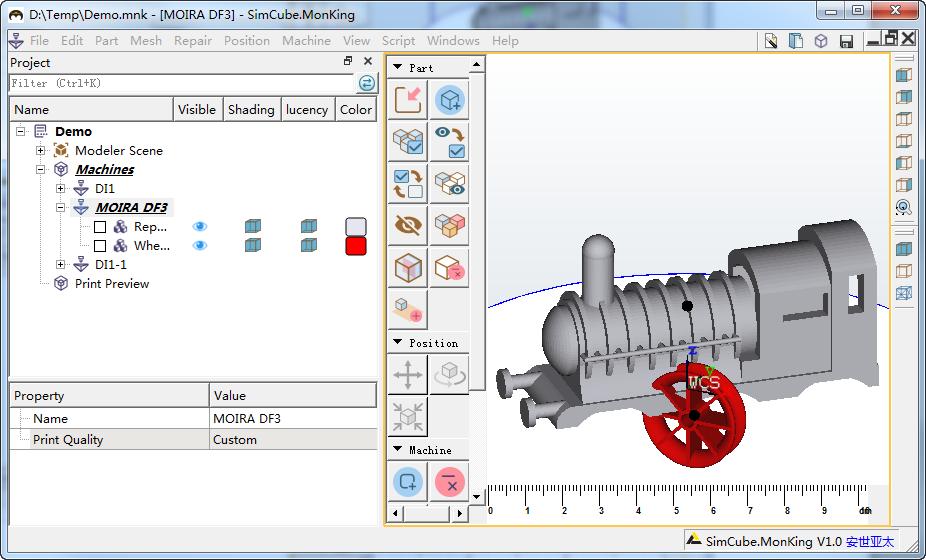Viewport: 926px width, 560px height.
Task: Click the pink remove machine icon
Action: (450, 482)
